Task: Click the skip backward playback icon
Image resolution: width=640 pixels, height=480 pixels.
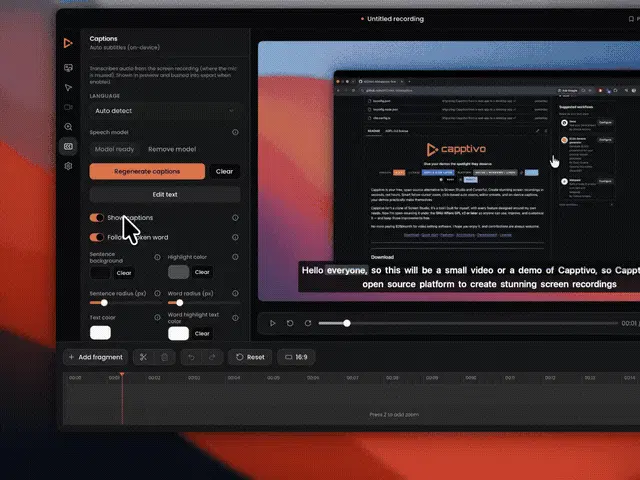Action: pyautogui.click(x=290, y=323)
